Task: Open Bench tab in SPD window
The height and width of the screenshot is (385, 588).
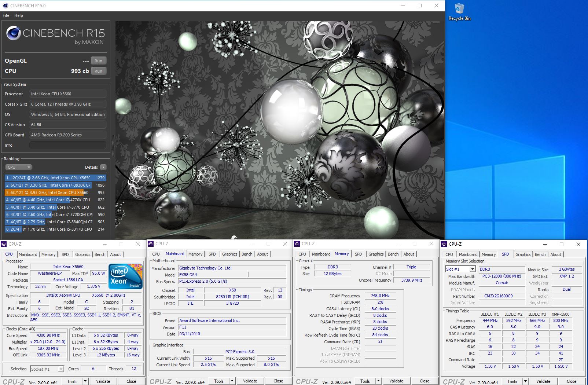Action: [x=540, y=254]
